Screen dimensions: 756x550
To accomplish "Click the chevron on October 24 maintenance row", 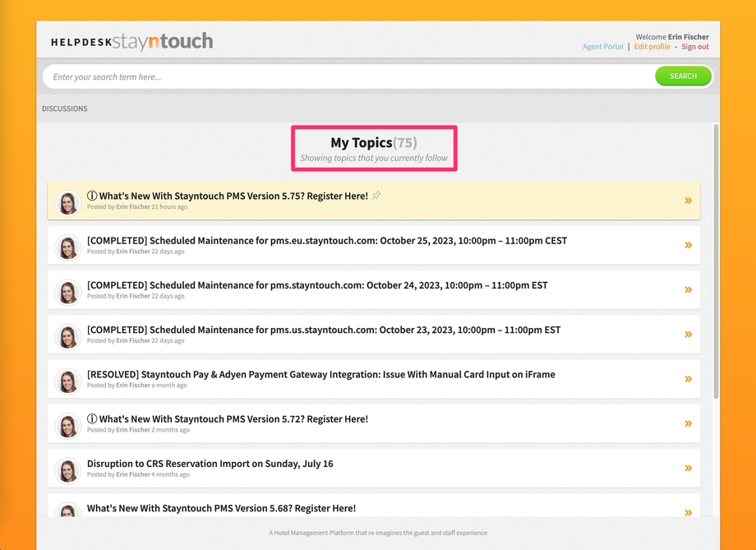I will 688,289.
